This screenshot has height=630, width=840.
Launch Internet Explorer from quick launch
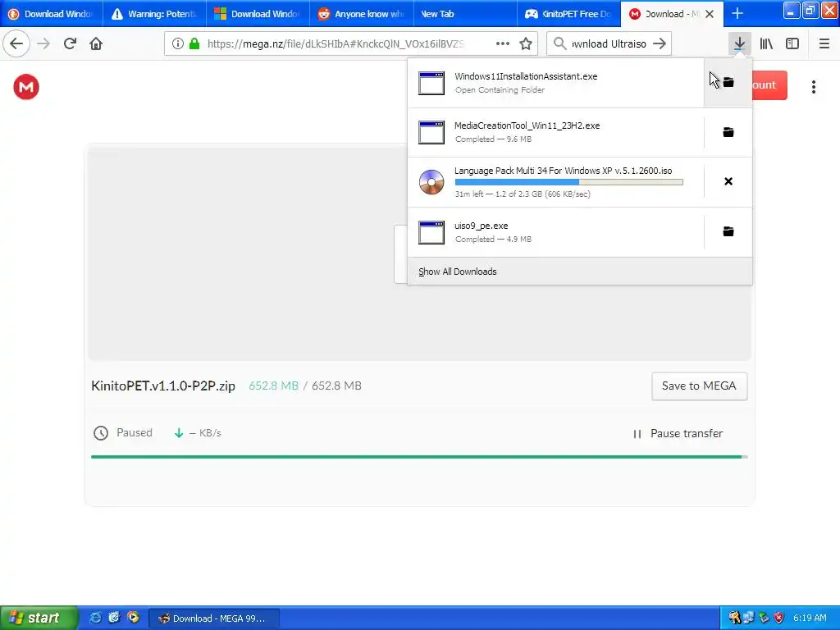pos(95,618)
